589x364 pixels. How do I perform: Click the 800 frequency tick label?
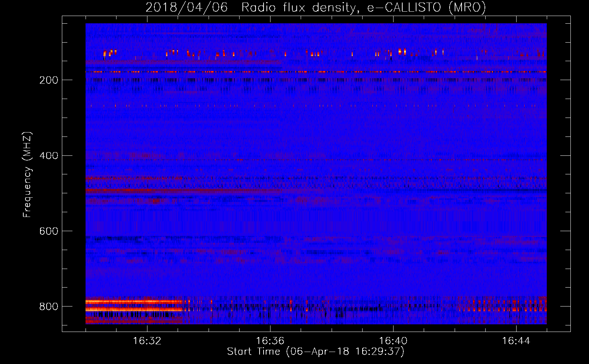coord(49,307)
